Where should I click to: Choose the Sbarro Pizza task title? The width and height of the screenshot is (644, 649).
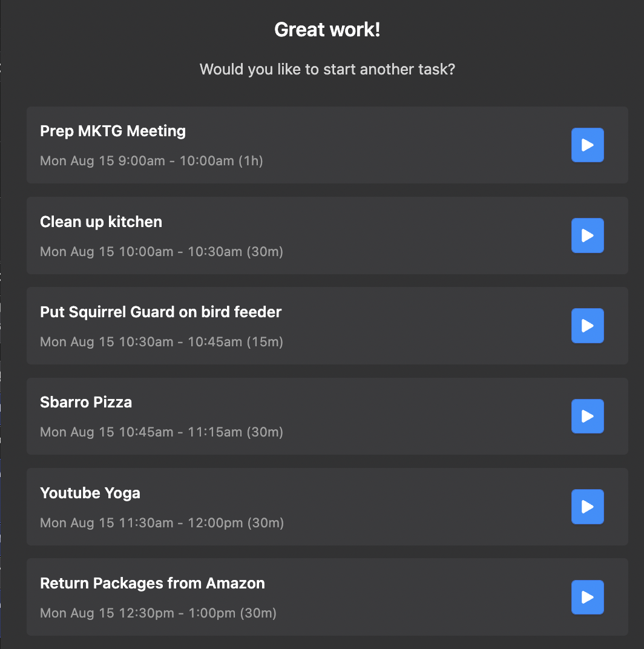tap(86, 402)
